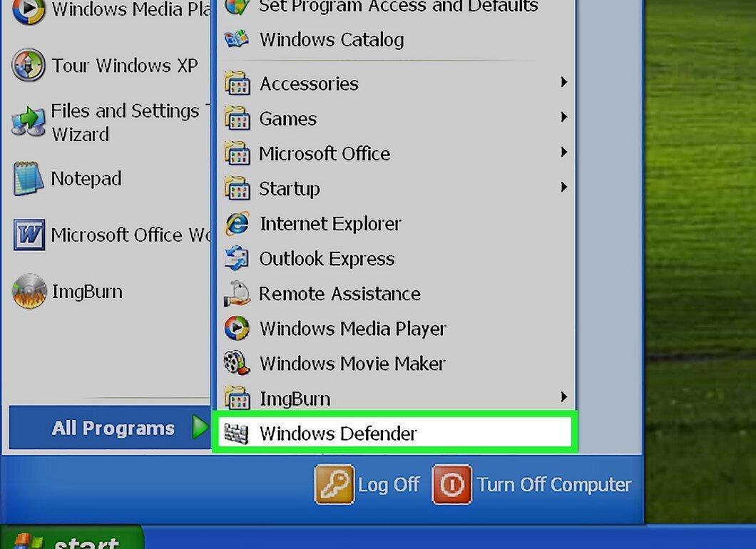Expand the Startup folder arrow
The width and height of the screenshot is (756, 549).
[563, 187]
